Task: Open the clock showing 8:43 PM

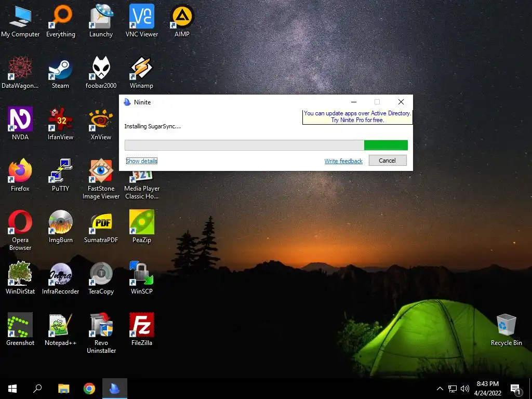Action: (487, 389)
